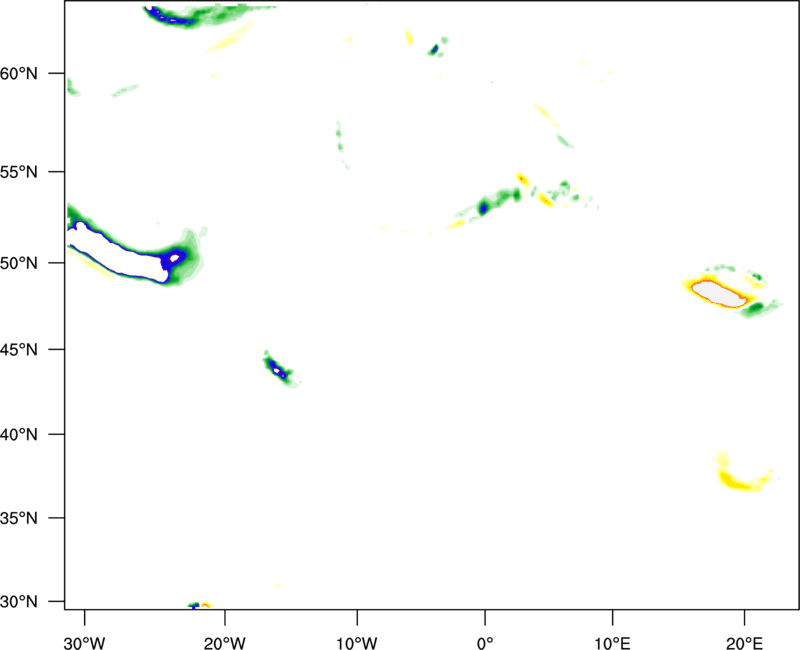The image size is (800, 650).
Task: Click the 55°N latitude label
Action: coord(19,172)
